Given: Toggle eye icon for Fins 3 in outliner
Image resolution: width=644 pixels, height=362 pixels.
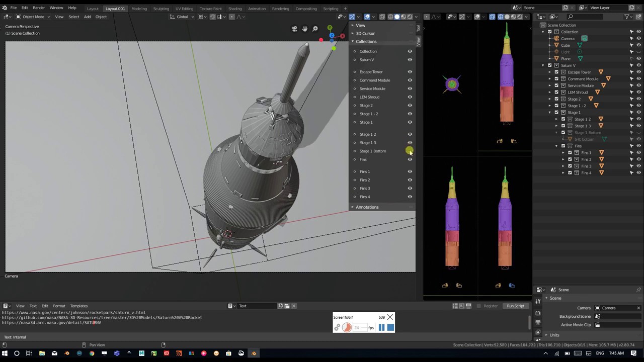Looking at the screenshot, I should tap(638, 166).
